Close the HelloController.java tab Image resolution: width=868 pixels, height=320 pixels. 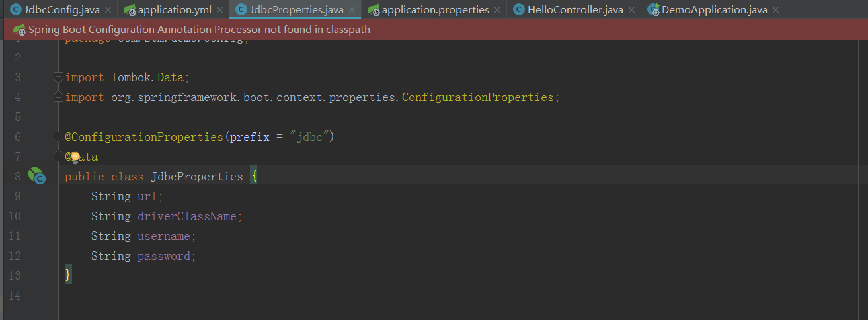[631, 10]
